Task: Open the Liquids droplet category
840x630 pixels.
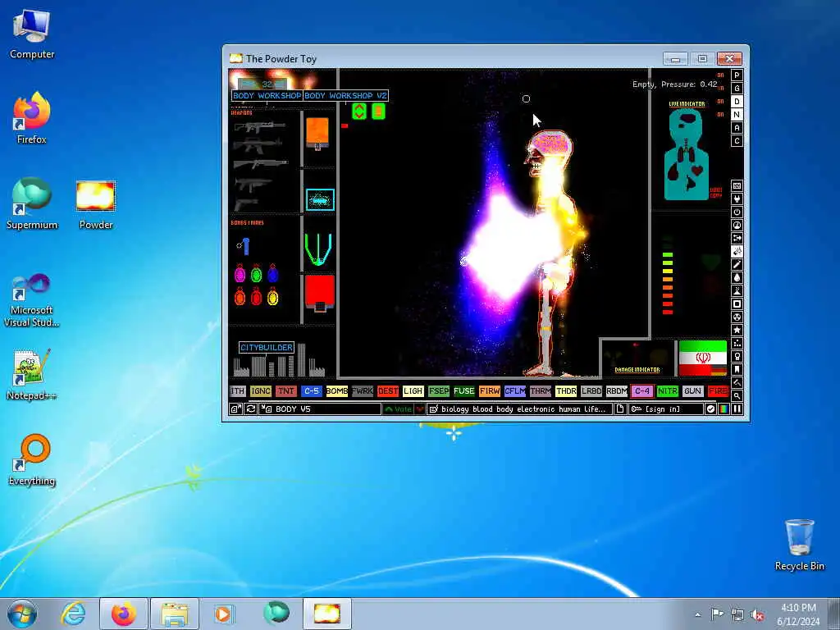Action: pos(737,277)
